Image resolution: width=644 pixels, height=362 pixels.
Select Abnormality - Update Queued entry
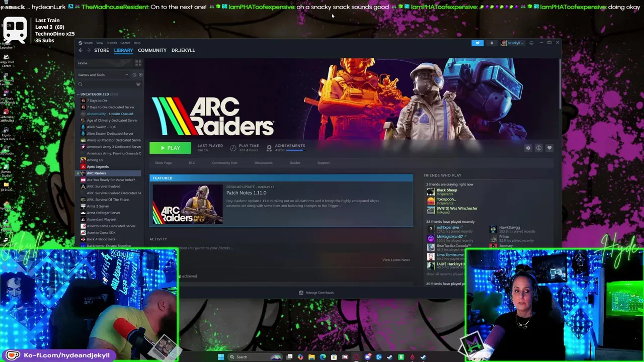(110, 114)
